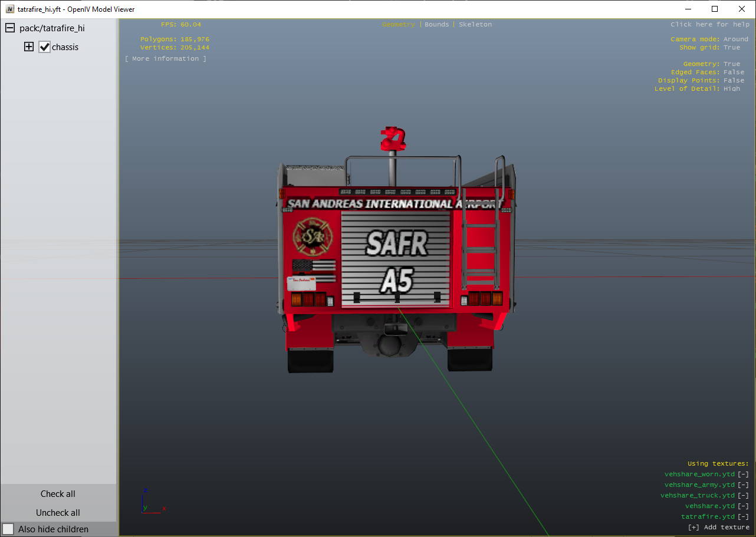756x537 pixels.
Task: Click Add texture option
Action: pyautogui.click(x=718, y=528)
